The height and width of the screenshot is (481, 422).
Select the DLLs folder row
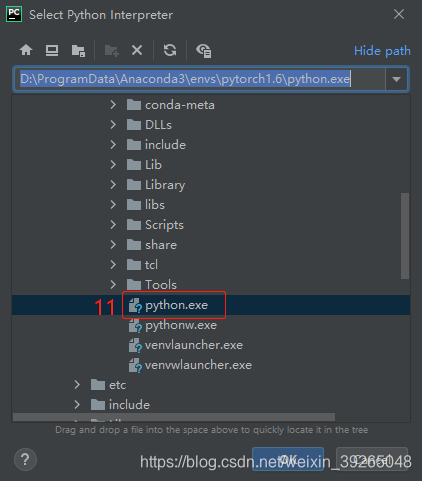tap(211, 125)
